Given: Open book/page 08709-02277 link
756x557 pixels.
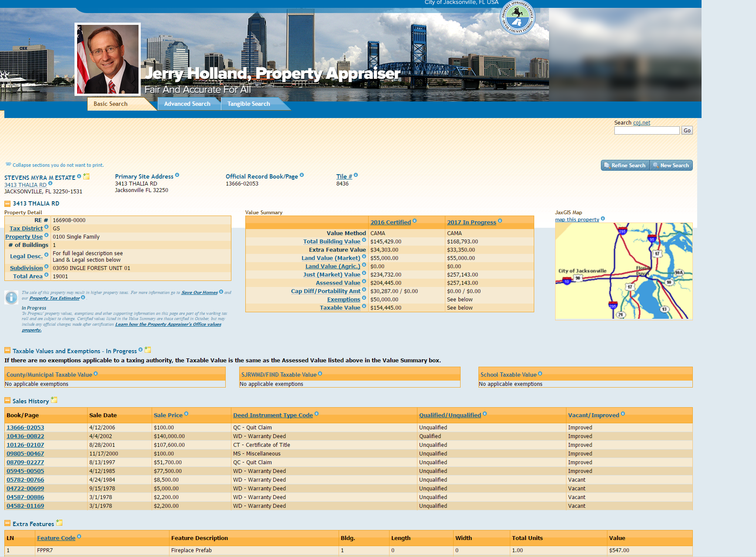Looking at the screenshot, I should pos(25,462).
